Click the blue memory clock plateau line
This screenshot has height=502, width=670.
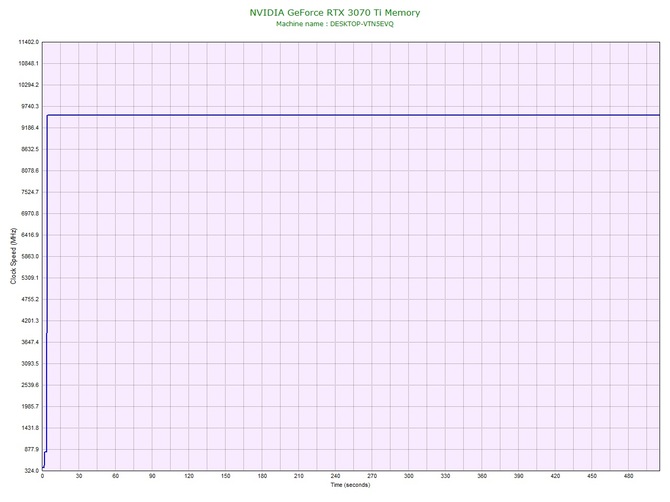coord(353,115)
